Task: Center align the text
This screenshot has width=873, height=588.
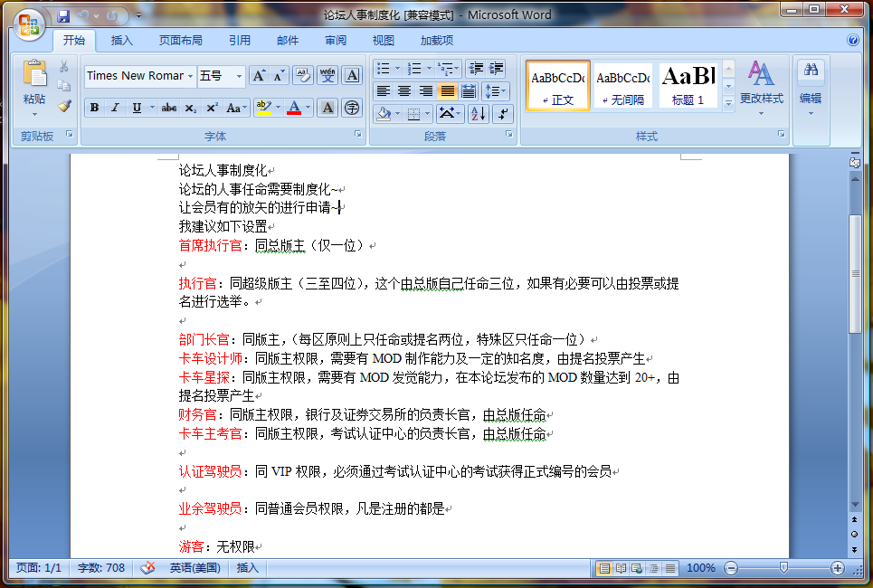Action: [404, 90]
